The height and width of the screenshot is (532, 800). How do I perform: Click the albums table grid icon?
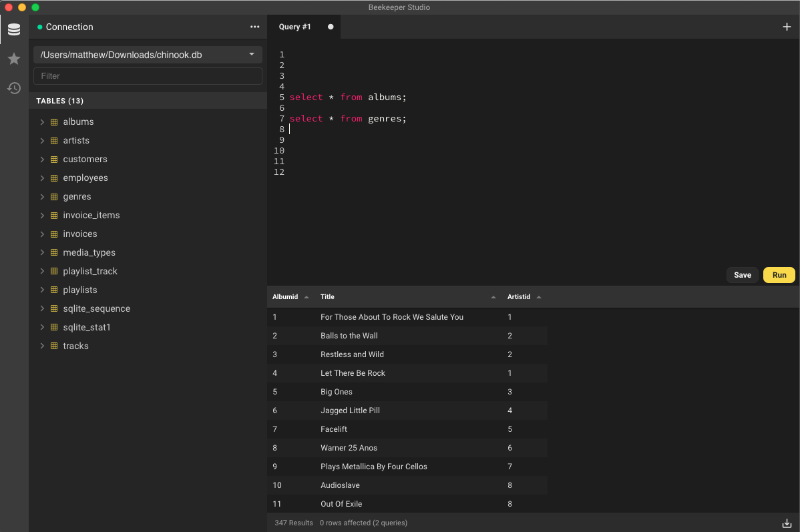[54, 122]
